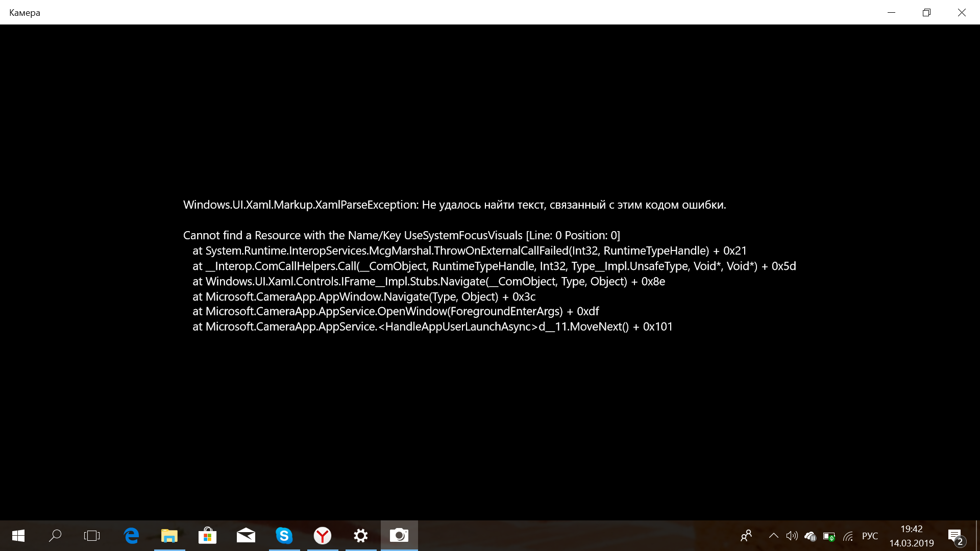Open the Mail app from taskbar
Image resolution: width=980 pixels, height=551 pixels.
click(246, 536)
